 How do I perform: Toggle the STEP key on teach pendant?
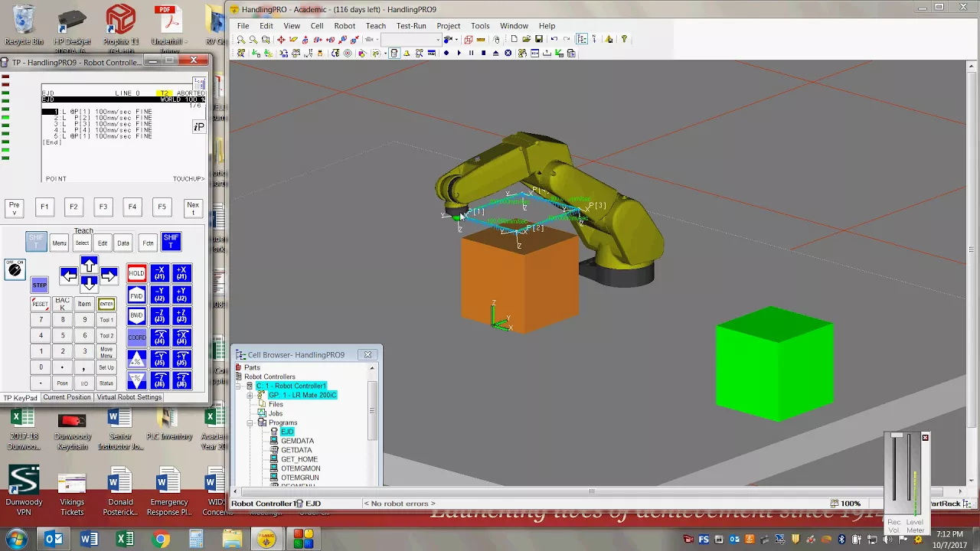pyautogui.click(x=40, y=285)
